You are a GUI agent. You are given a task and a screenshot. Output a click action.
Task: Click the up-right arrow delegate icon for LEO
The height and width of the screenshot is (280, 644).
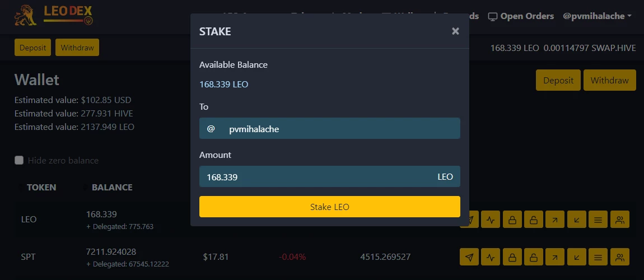coord(555,219)
